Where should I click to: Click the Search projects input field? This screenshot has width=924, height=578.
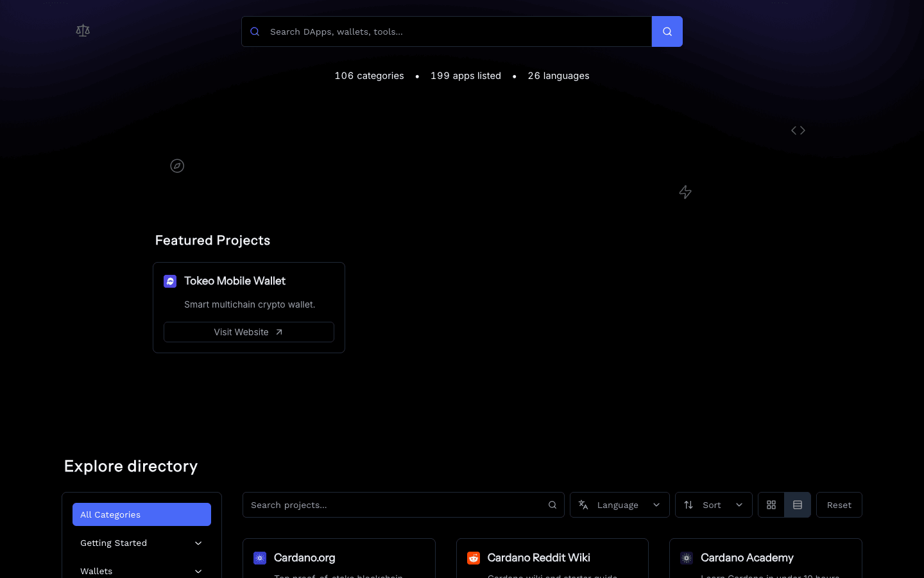403,505
